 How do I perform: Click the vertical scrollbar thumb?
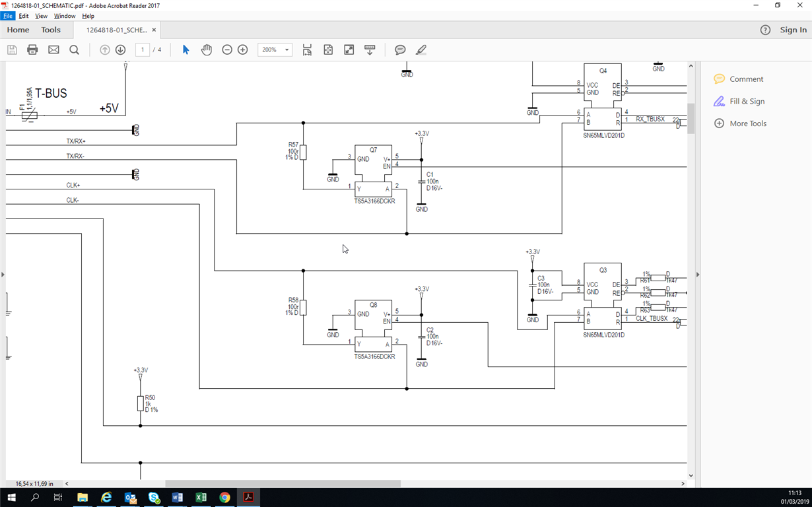[x=691, y=118]
